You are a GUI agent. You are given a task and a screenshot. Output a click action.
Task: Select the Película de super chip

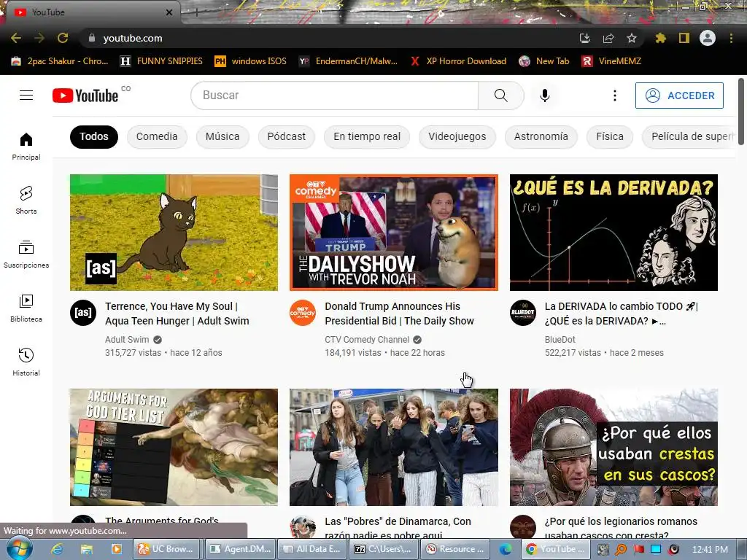(x=689, y=136)
